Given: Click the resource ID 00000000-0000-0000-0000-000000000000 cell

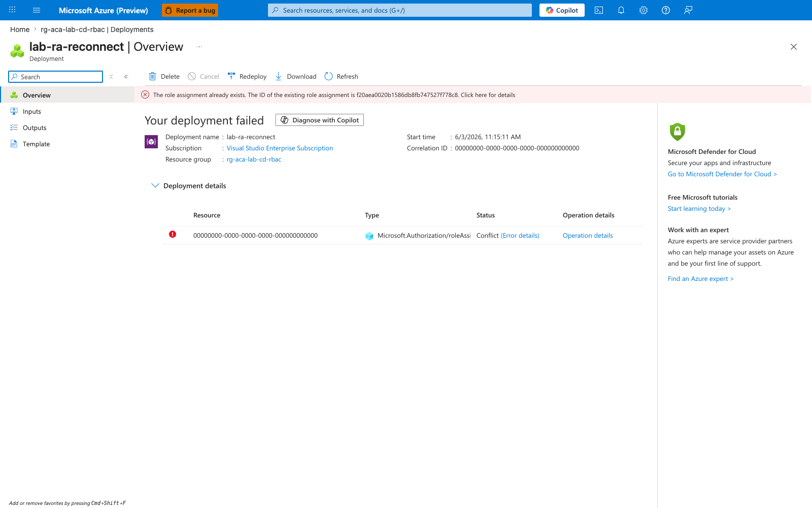Looking at the screenshot, I should click(255, 235).
